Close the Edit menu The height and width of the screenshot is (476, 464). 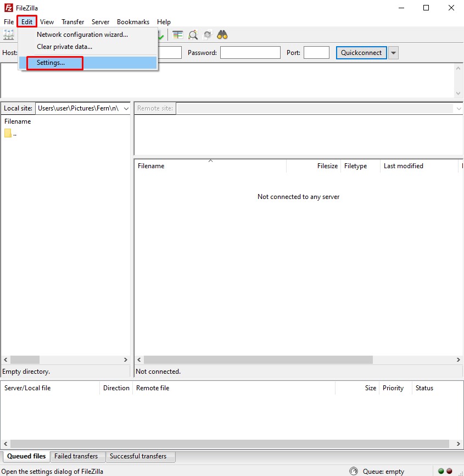click(x=27, y=21)
